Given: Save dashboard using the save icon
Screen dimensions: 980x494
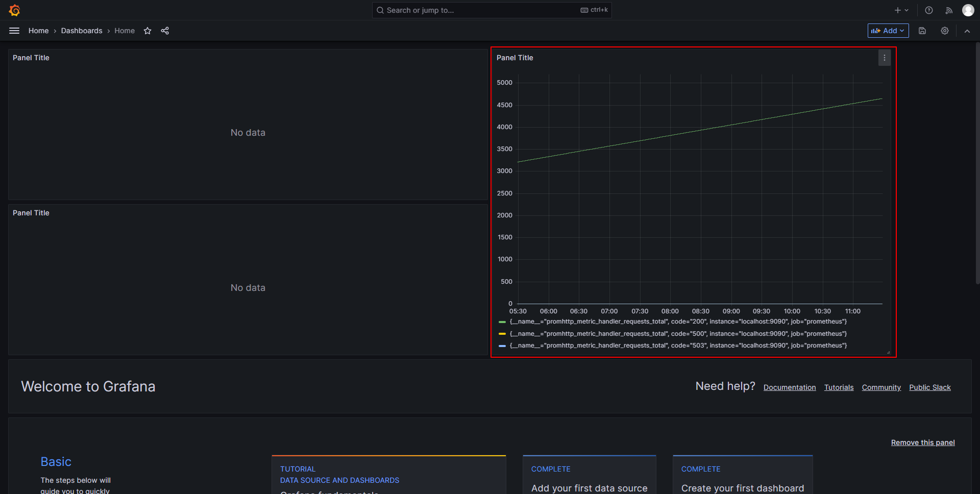Looking at the screenshot, I should click(922, 31).
